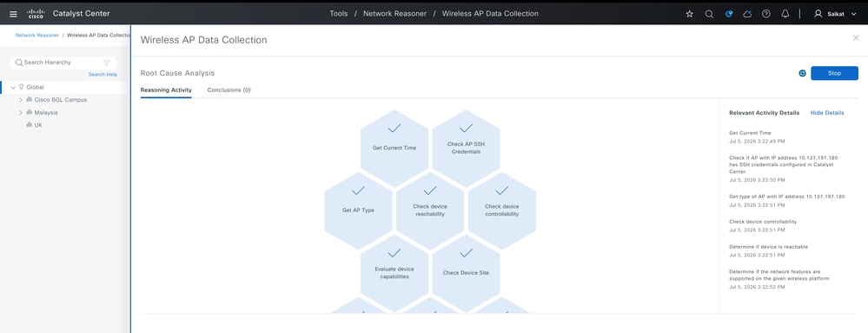This screenshot has width=868, height=333.
Task: Open the help question mark icon
Action: pyautogui.click(x=766, y=14)
